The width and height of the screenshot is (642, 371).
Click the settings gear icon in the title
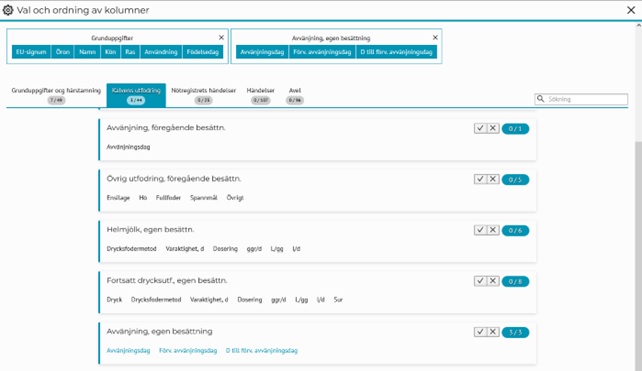pos(8,10)
